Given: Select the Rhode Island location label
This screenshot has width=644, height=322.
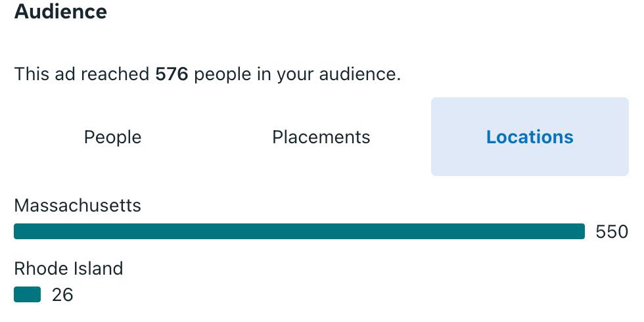Looking at the screenshot, I should pos(68,269).
